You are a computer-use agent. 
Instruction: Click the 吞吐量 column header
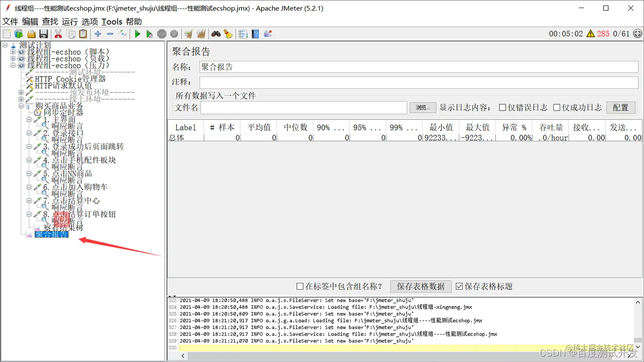click(x=551, y=127)
